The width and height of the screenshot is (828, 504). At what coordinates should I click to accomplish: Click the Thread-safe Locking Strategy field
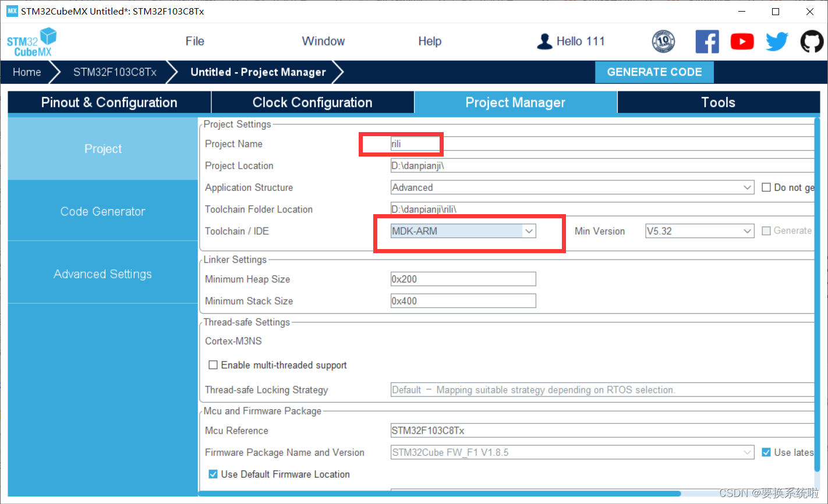602,390
